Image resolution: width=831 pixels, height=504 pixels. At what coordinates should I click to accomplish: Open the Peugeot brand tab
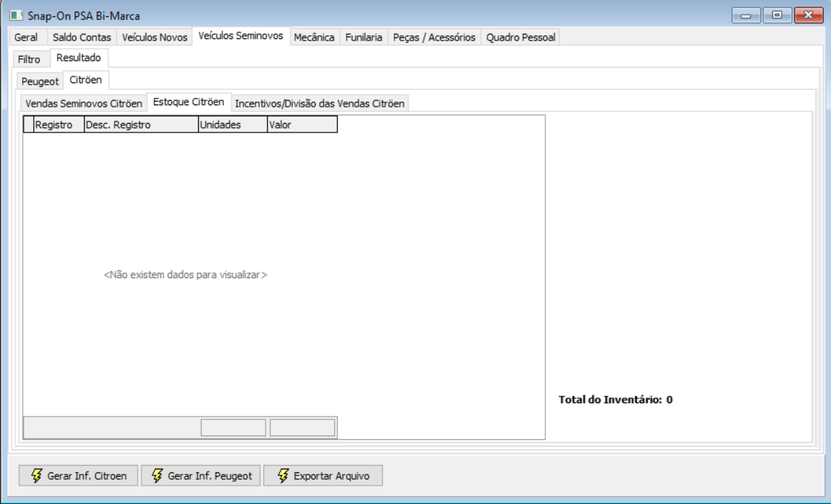point(40,82)
